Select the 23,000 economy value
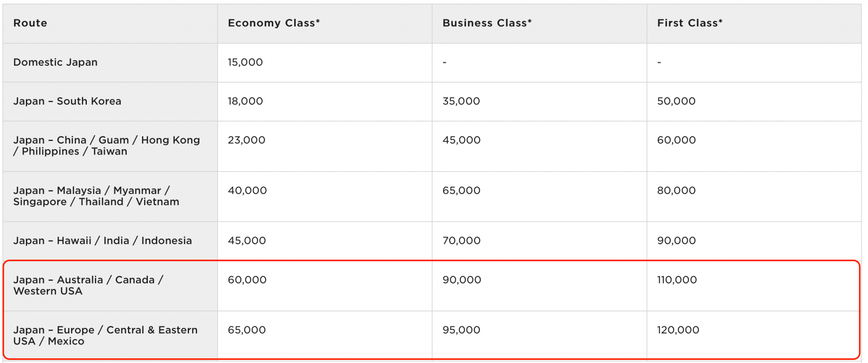 (x=247, y=140)
